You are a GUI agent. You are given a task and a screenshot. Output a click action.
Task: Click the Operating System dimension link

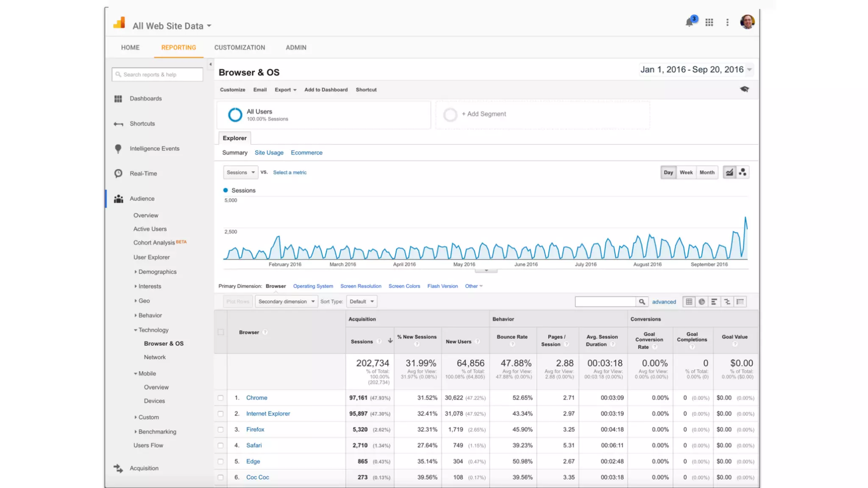(313, 286)
